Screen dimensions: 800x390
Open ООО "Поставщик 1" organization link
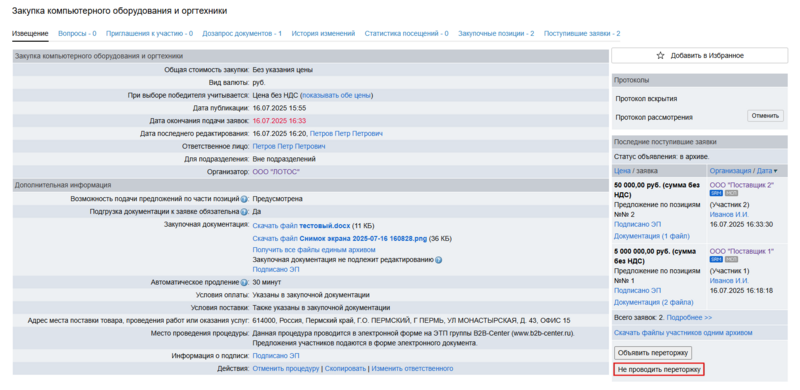[x=741, y=251]
